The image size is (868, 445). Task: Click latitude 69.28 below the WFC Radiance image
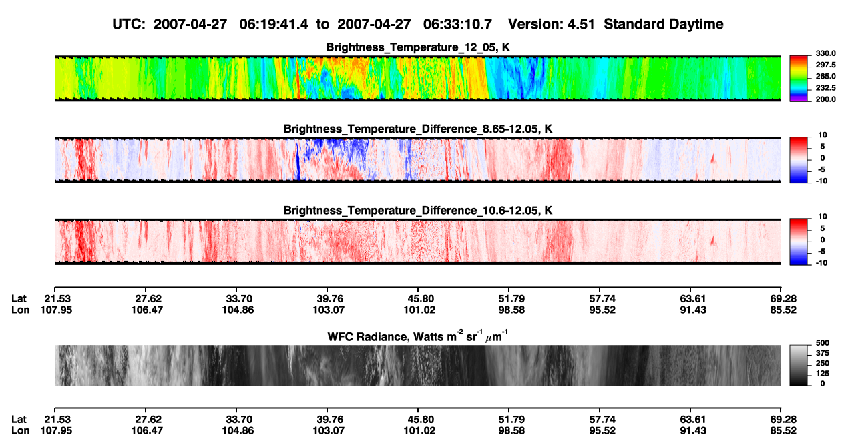[782, 419]
